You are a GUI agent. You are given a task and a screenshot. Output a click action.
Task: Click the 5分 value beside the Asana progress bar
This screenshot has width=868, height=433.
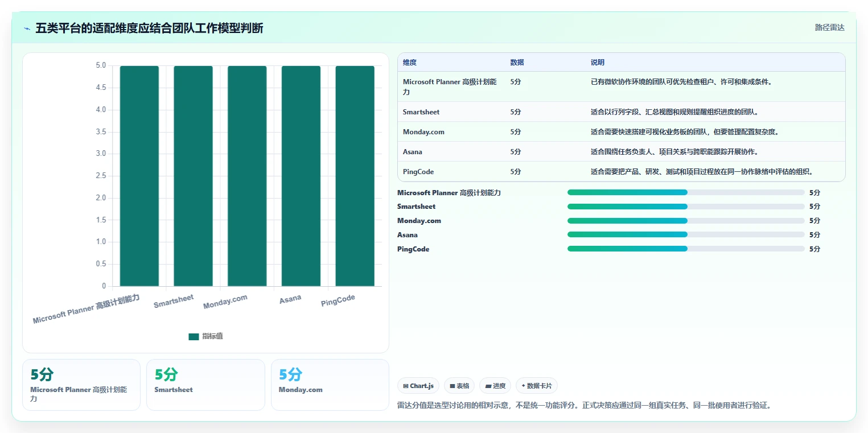coord(814,235)
